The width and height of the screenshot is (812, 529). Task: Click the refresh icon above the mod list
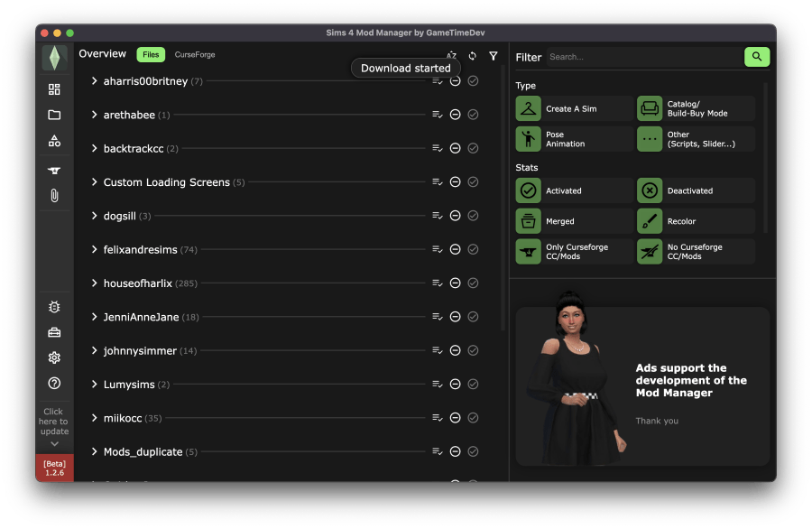tap(472, 56)
